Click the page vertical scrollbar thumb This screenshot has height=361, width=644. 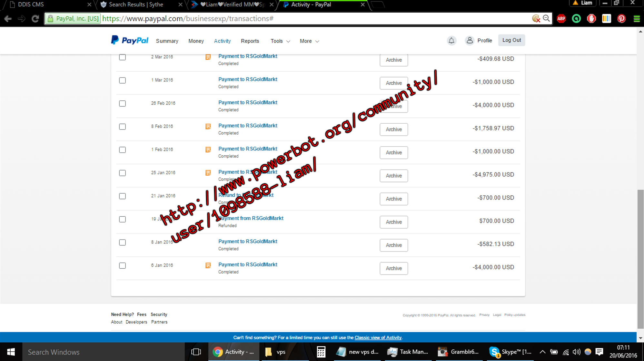click(640, 259)
